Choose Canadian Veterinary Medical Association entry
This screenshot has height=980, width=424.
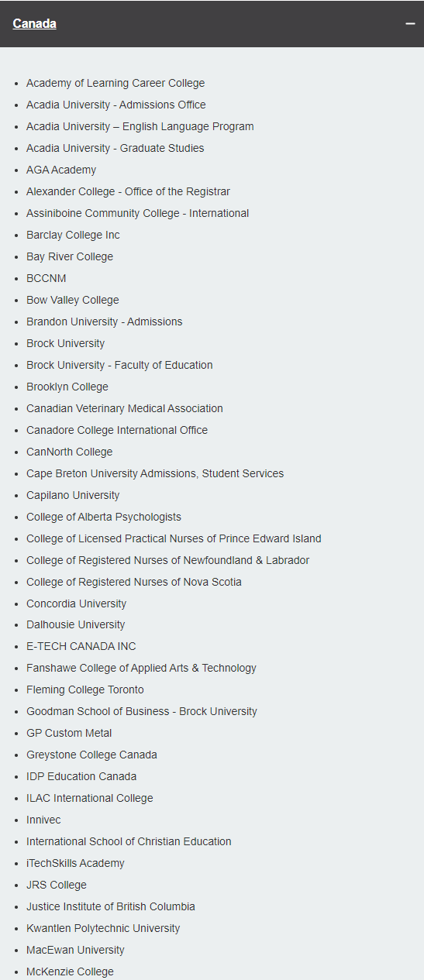click(x=125, y=408)
